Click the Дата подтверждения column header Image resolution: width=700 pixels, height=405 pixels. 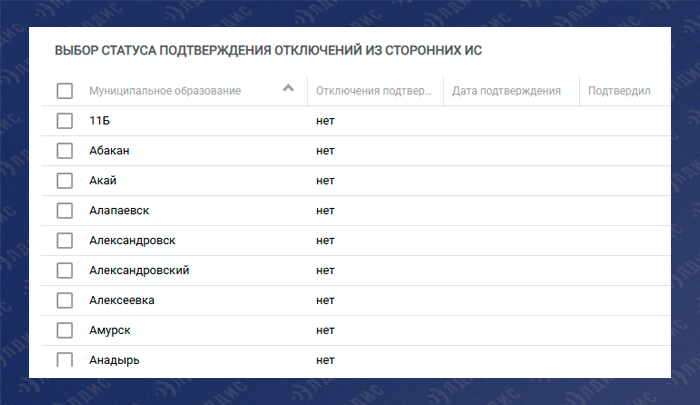(x=506, y=91)
